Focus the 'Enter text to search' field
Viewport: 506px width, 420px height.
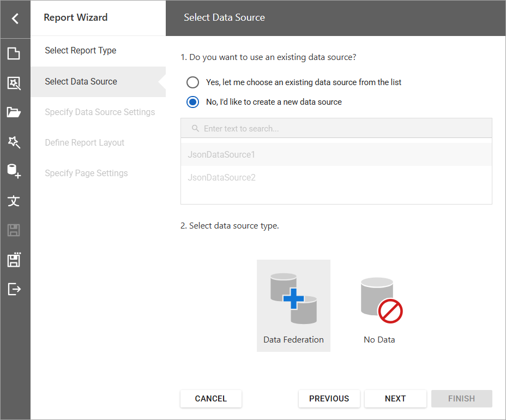[336, 128]
